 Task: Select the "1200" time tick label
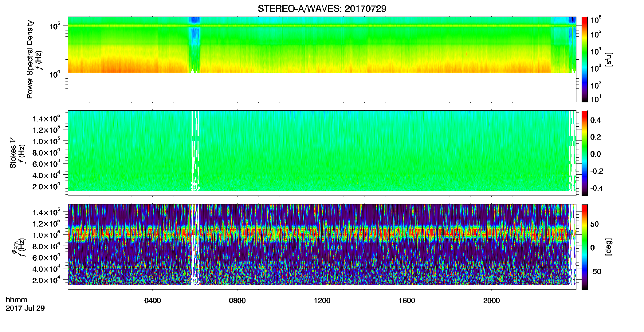(x=322, y=301)
